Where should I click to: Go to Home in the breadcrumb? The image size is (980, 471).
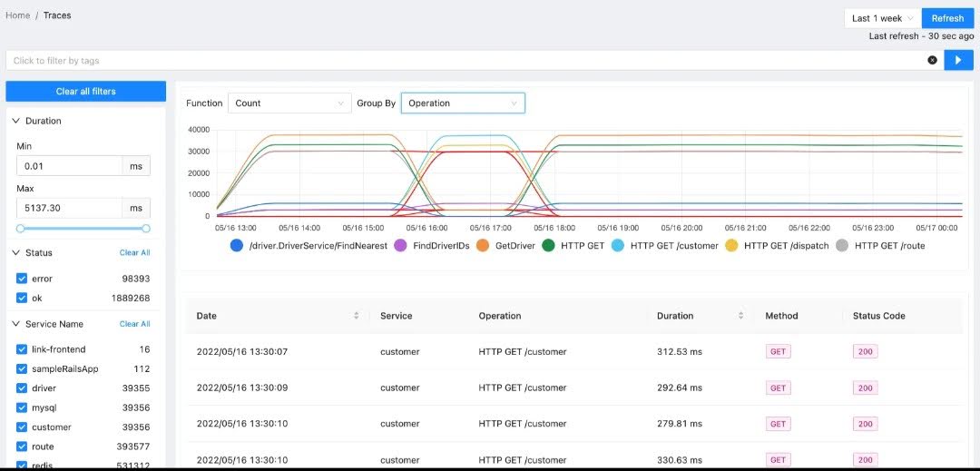17,15
